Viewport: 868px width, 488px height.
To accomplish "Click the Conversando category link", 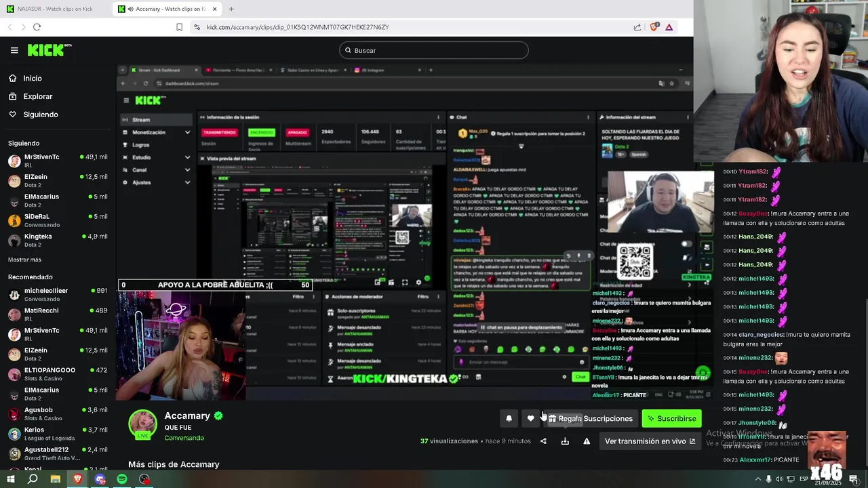I will pyautogui.click(x=184, y=438).
